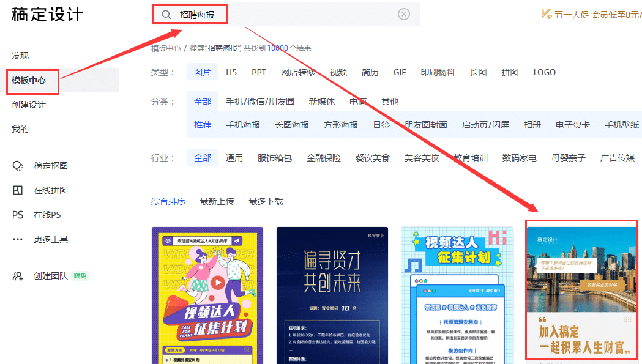
Task: Select the 长图海报 subcategory
Action: click(x=292, y=125)
